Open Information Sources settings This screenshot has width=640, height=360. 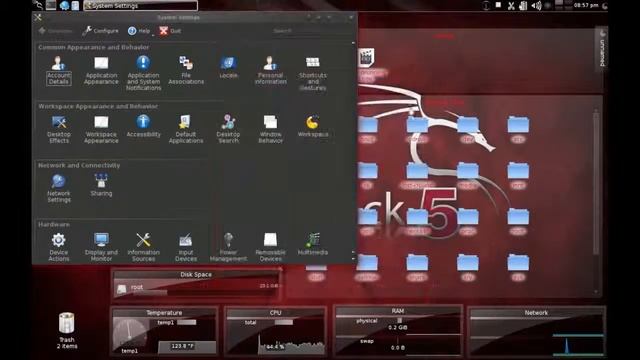pos(143,247)
